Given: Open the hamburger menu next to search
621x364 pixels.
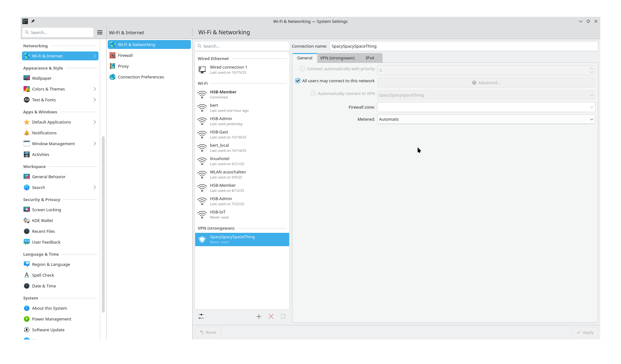Looking at the screenshot, I should [100, 32].
